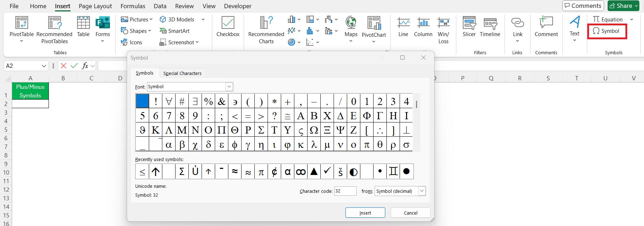Select the check mark recent symbol

click(327, 171)
